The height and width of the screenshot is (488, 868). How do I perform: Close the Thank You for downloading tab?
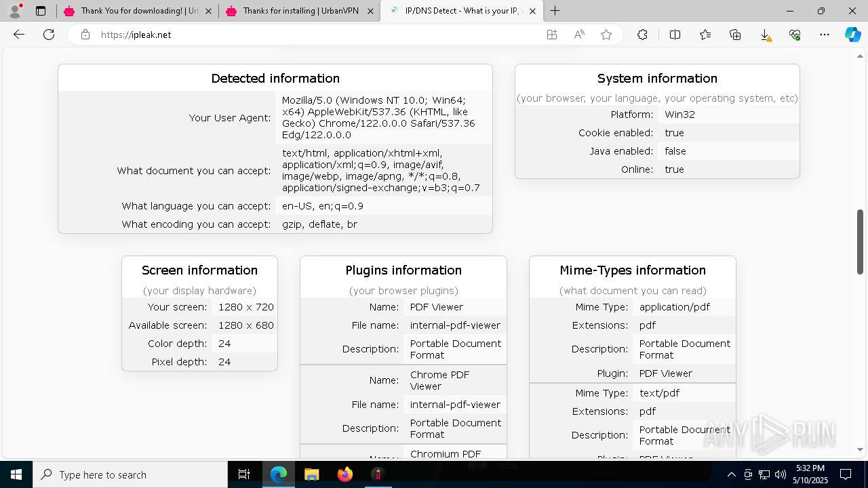click(208, 11)
